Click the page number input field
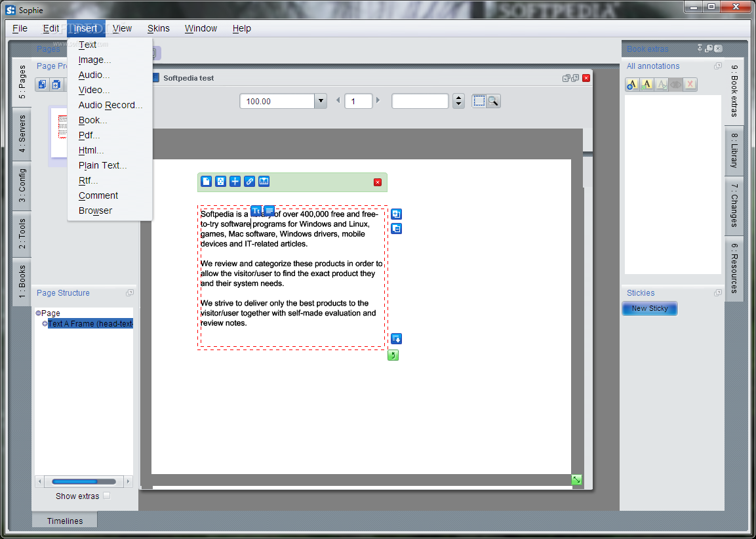This screenshot has width=756, height=539. click(x=358, y=101)
